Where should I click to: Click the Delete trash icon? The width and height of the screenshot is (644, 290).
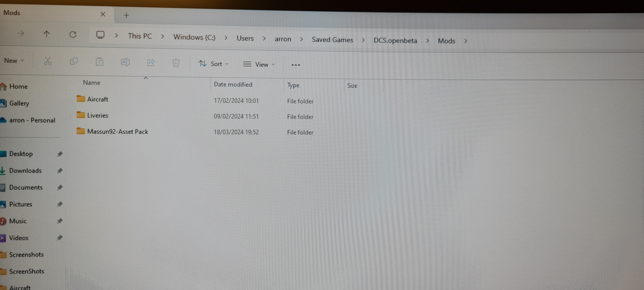coord(176,63)
